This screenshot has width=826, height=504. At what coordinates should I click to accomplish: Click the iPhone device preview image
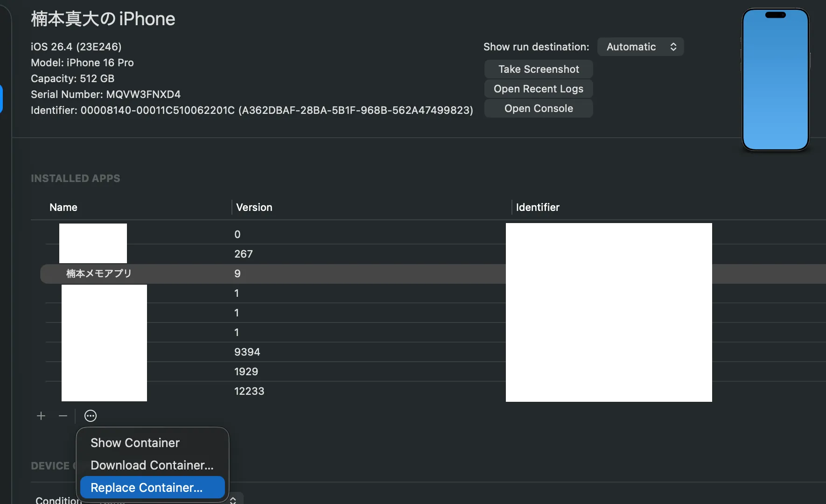pos(776,80)
